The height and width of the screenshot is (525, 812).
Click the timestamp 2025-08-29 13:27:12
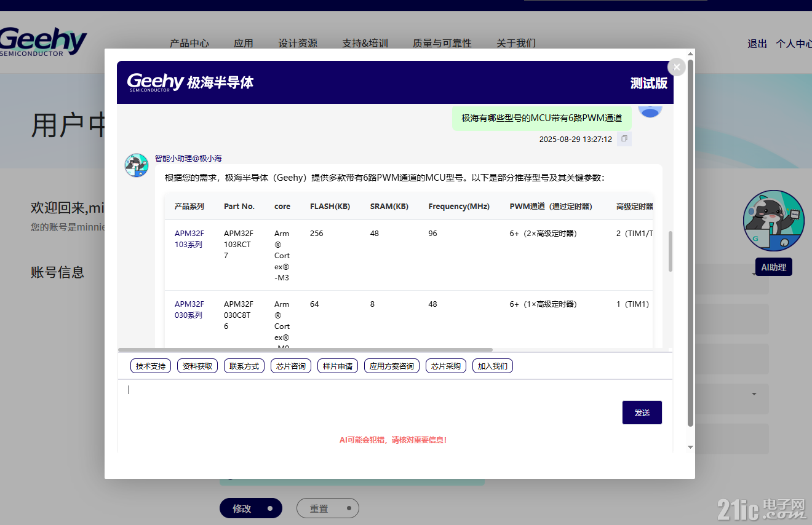tap(576, 140)
